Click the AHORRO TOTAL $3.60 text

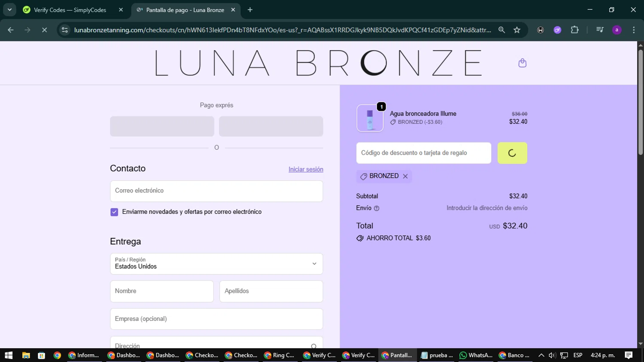398,238
